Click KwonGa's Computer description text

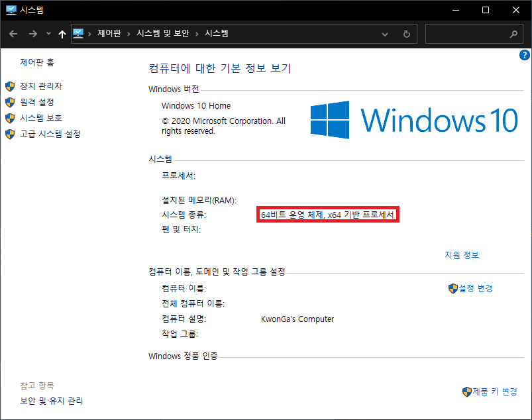[x=297, y=319]
